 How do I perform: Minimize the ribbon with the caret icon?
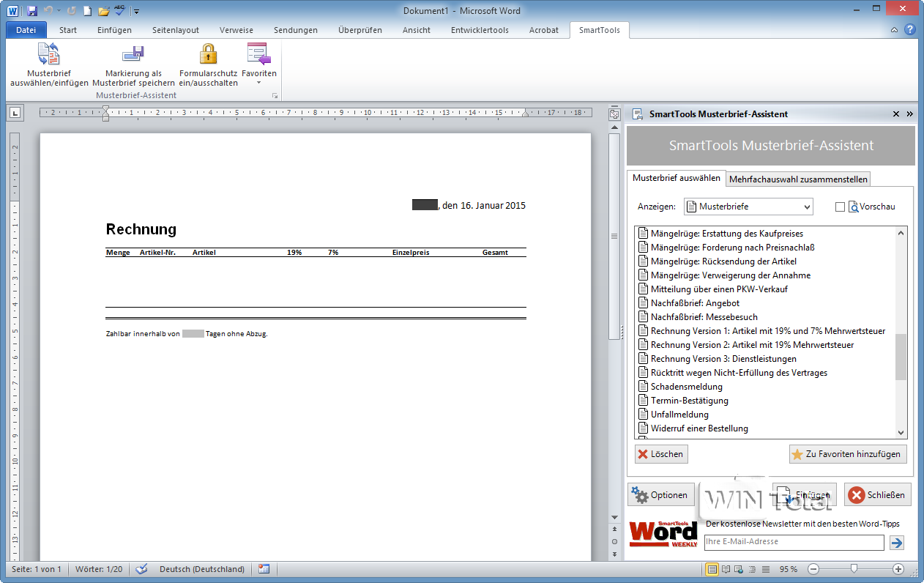[894, 30]
